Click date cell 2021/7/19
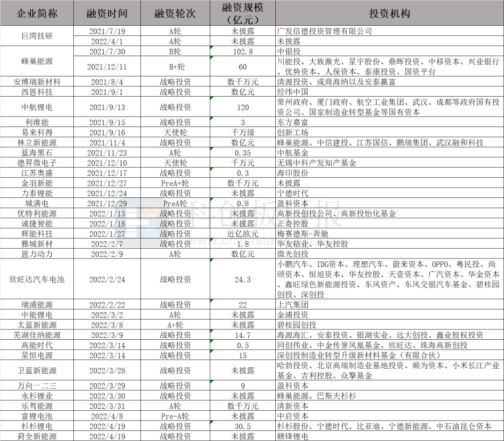The image size is (504, 441). click(107, 31)
